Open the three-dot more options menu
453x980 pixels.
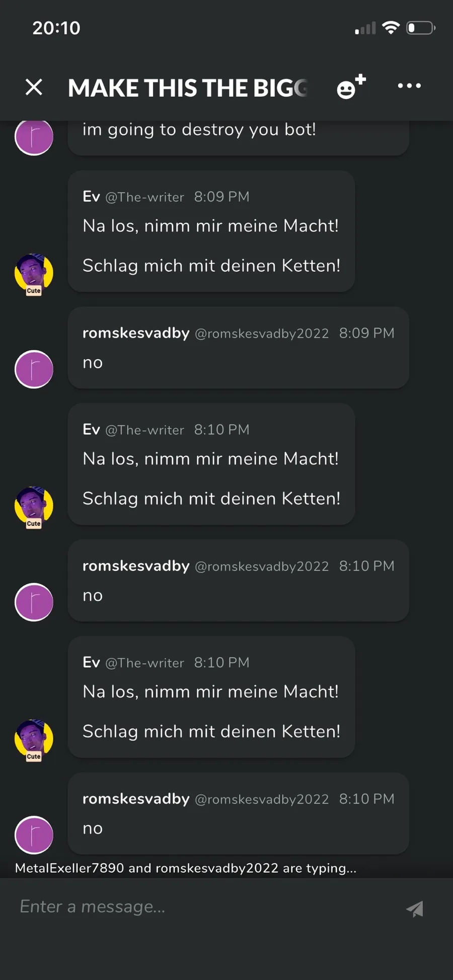[409, 86]
